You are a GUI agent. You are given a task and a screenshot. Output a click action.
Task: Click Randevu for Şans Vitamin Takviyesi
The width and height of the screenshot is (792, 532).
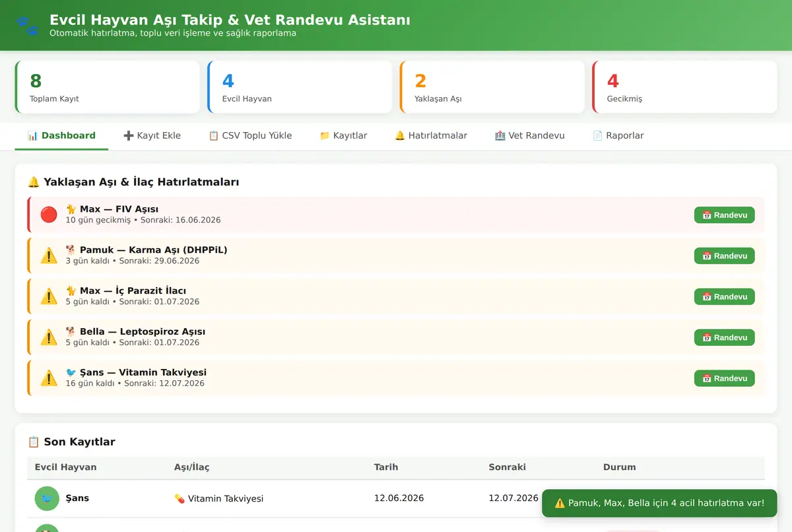pyautogui.click(x=724, y=379)
